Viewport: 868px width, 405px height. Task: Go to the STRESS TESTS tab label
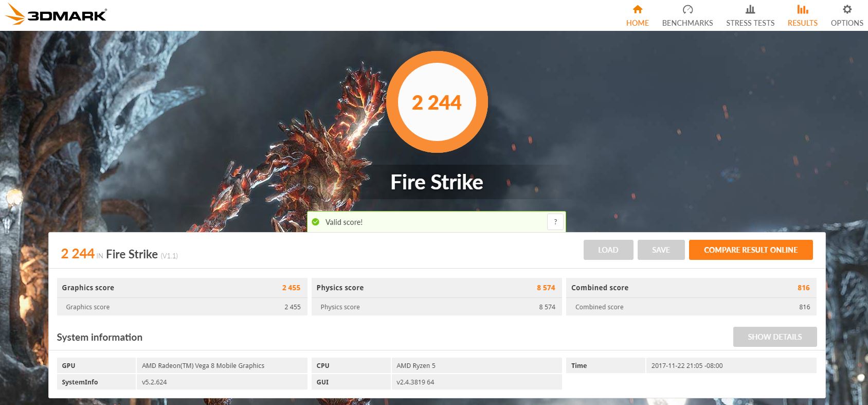[x=750, y=23]
